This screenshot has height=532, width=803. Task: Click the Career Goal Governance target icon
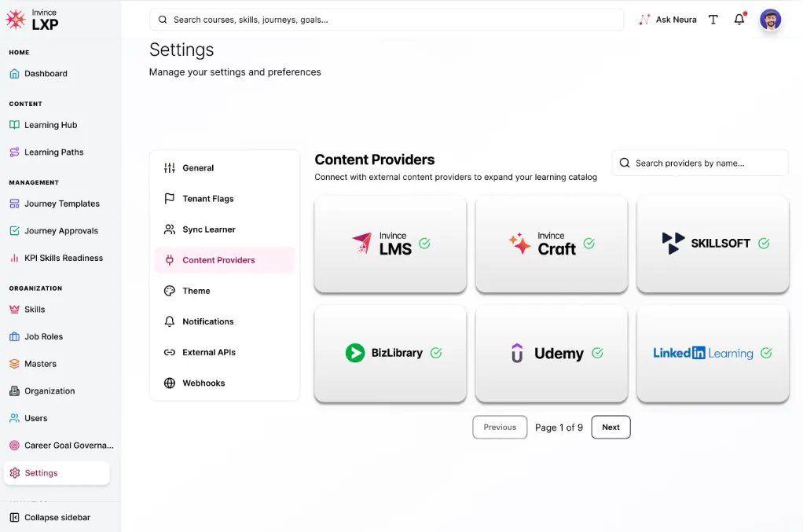[14, 445]
